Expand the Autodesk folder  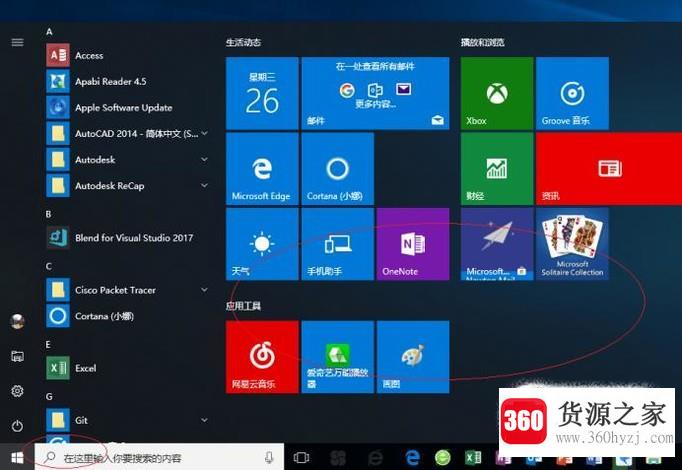pyautogui.click(x=204, y=160)
